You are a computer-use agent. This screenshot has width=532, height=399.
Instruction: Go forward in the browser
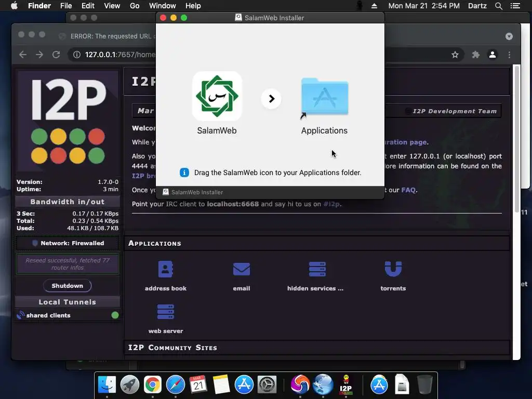pos(39,55)
